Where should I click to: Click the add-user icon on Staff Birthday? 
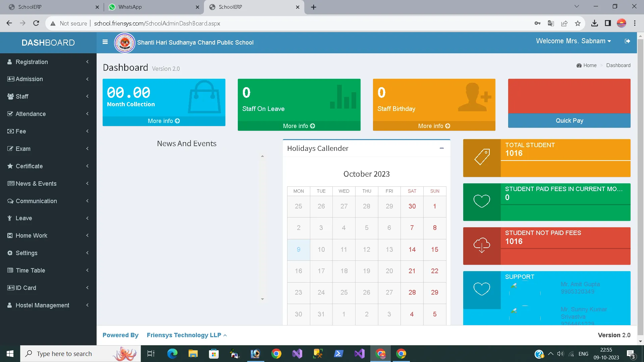475,97
